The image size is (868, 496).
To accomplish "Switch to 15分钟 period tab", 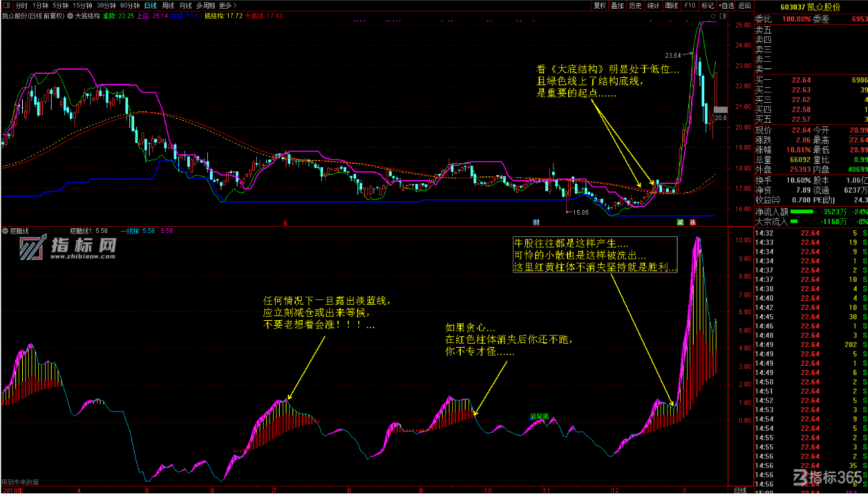I will point(83,5).
